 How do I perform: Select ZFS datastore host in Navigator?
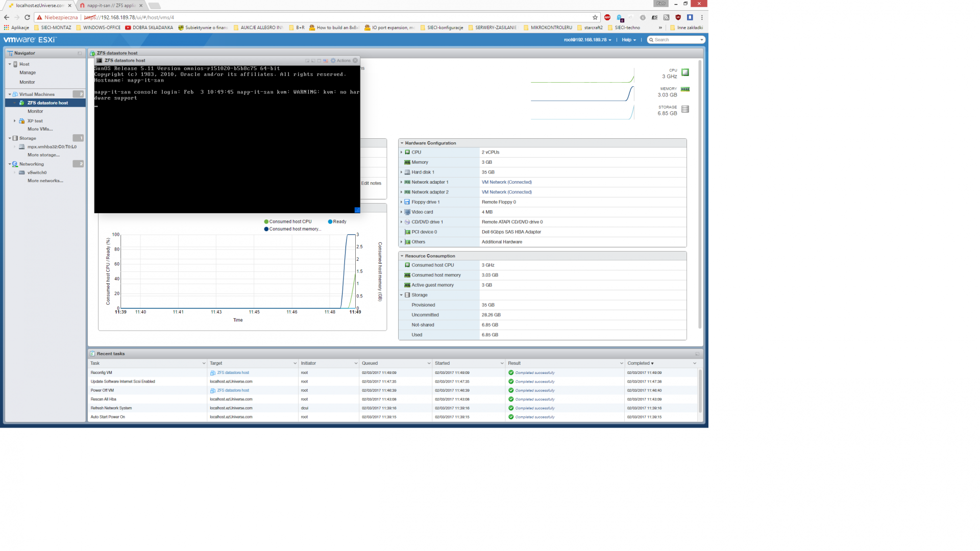pos(45,103)
